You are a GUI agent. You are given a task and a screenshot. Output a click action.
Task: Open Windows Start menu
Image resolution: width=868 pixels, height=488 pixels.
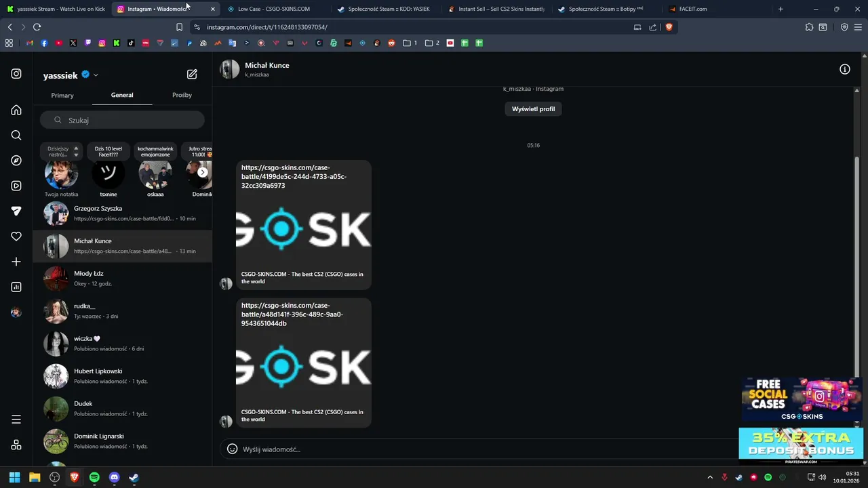coord(14,477)
